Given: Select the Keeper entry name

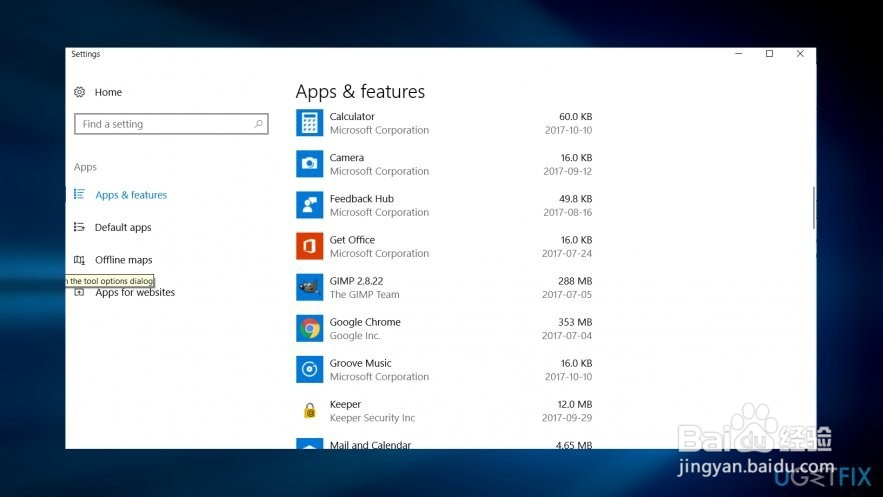Looking at the screenshot, I should click(x=345, y=404).
